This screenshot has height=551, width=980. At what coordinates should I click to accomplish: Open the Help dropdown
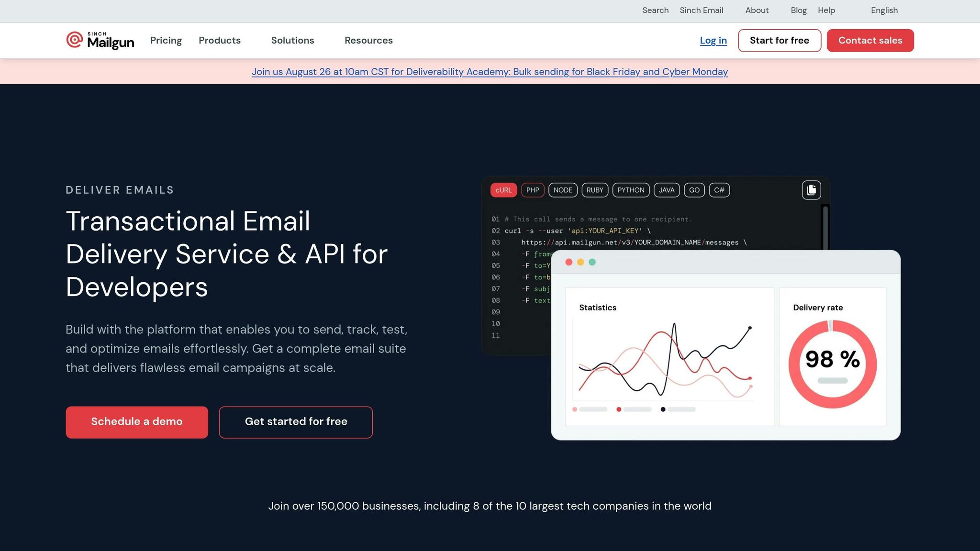coord(826,11)
